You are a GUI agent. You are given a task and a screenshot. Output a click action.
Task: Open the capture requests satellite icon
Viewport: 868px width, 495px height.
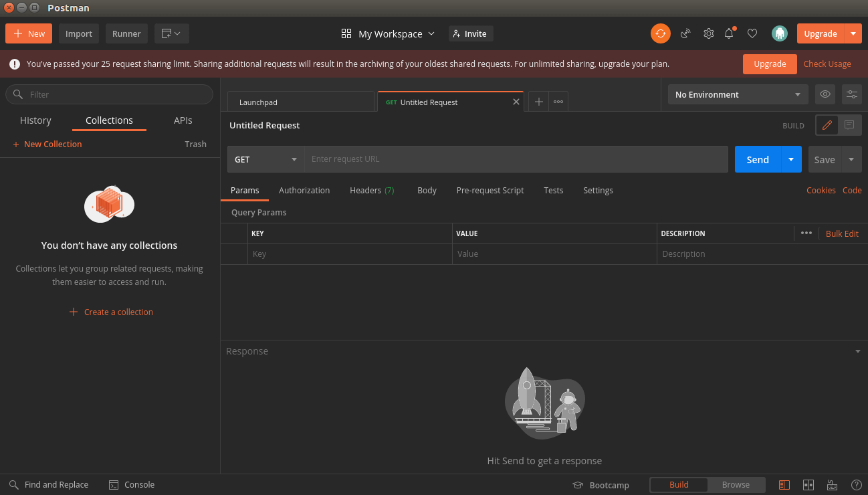click(685, 33)
